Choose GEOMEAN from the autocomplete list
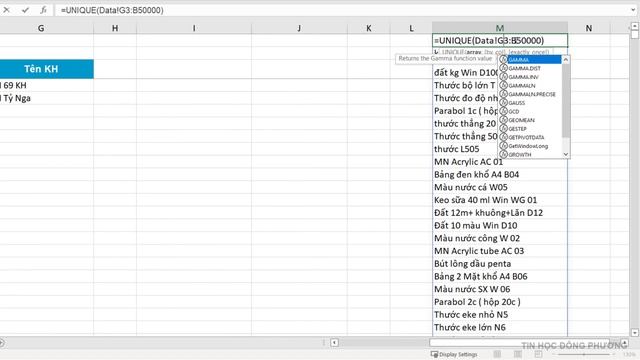 (530, 120)
